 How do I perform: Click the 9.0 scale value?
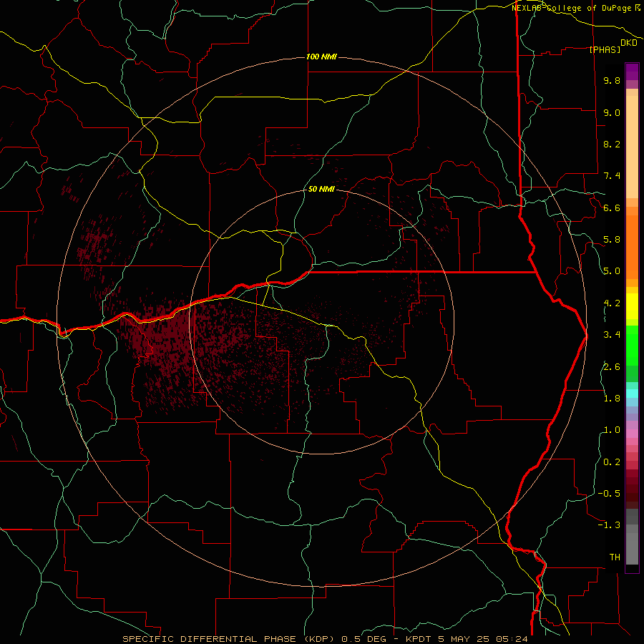(612, 112)
